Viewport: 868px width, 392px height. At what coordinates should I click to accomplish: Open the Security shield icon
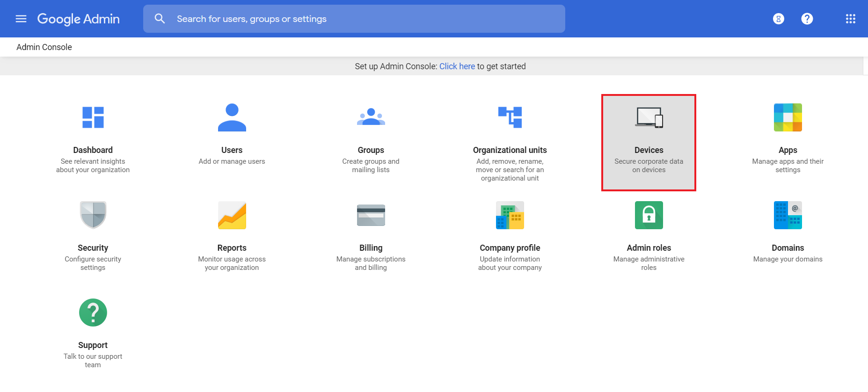(x=93, y=215)
